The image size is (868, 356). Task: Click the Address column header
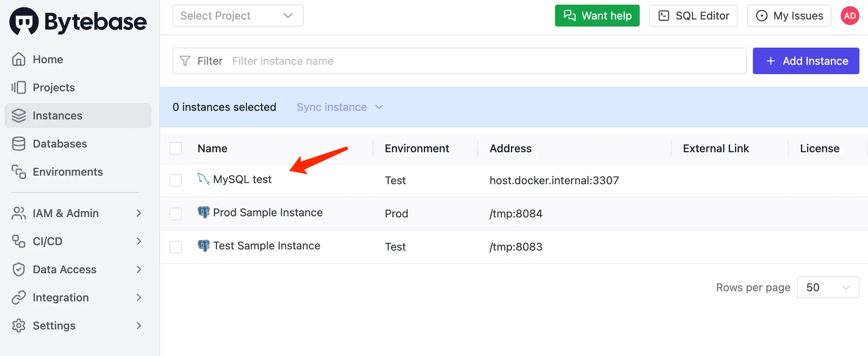point(510,148)
